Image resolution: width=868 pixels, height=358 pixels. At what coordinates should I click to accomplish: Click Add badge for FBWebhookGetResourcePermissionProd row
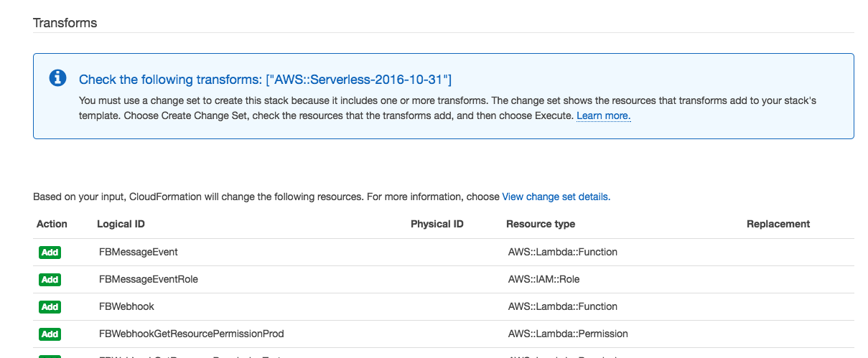[50, 334]
